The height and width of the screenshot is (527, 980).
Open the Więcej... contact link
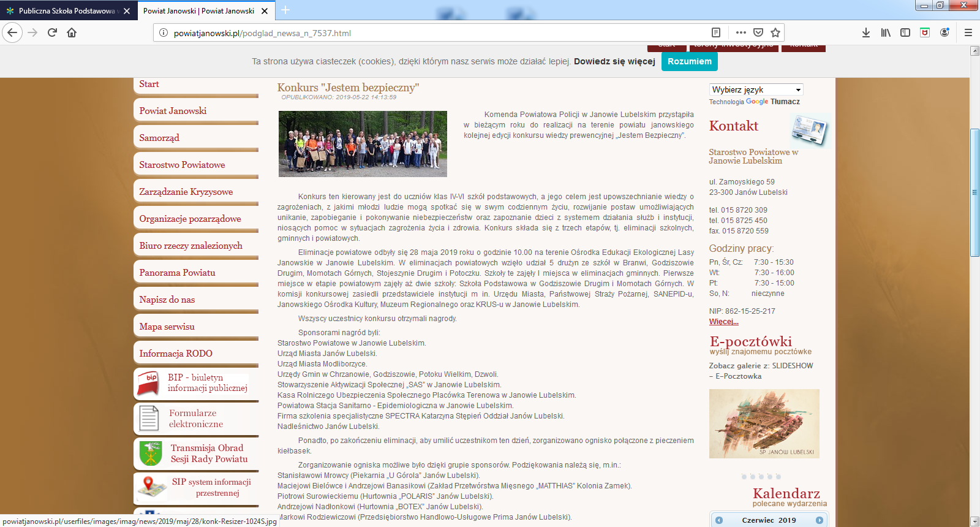point(723,322)
